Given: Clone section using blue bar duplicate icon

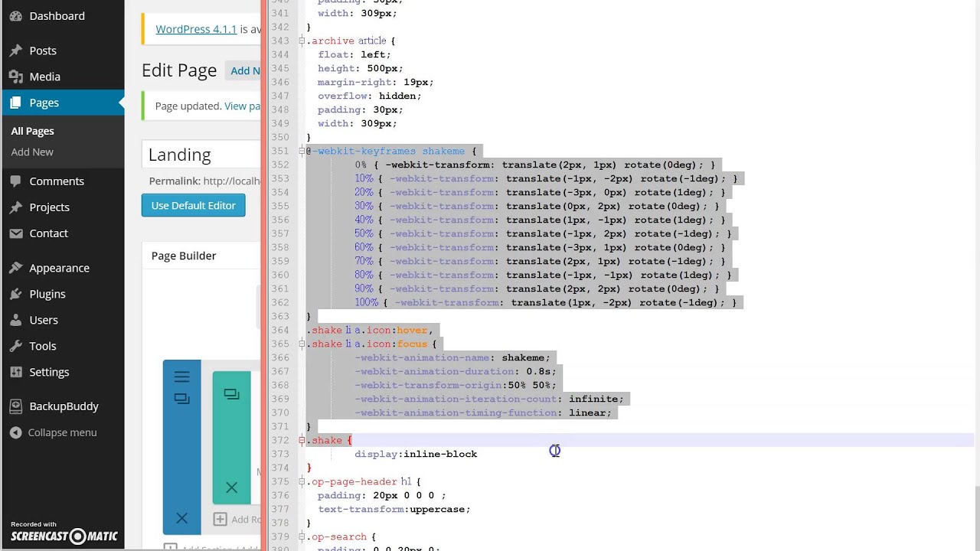Looking at the screenshot, I should click(x=181, y=399).
